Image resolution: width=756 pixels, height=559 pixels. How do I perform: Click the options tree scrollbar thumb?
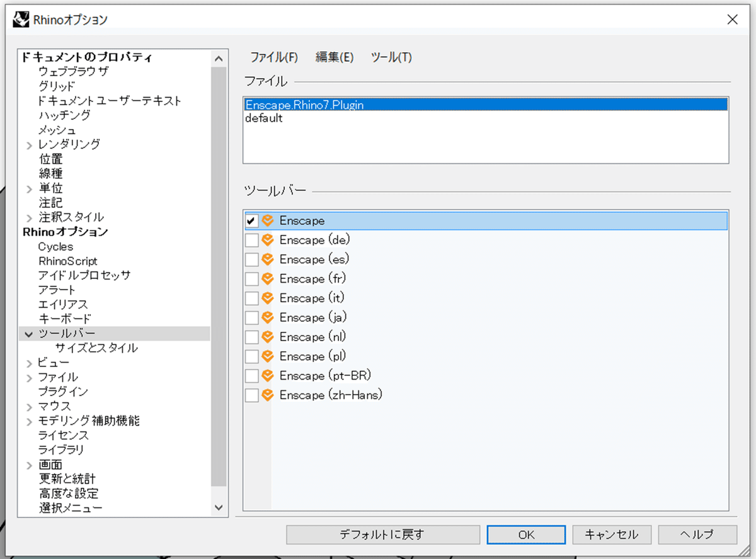219,277
